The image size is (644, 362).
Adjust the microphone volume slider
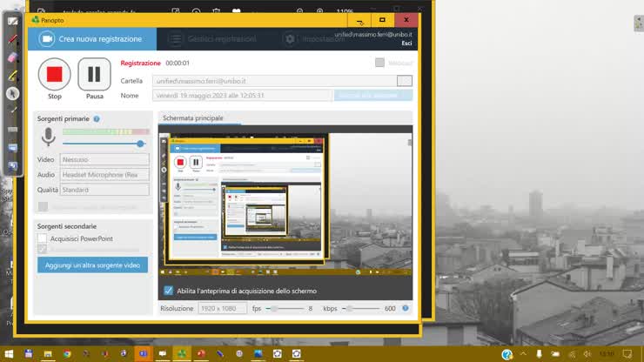pyautogui.click(x=140, y=144)
